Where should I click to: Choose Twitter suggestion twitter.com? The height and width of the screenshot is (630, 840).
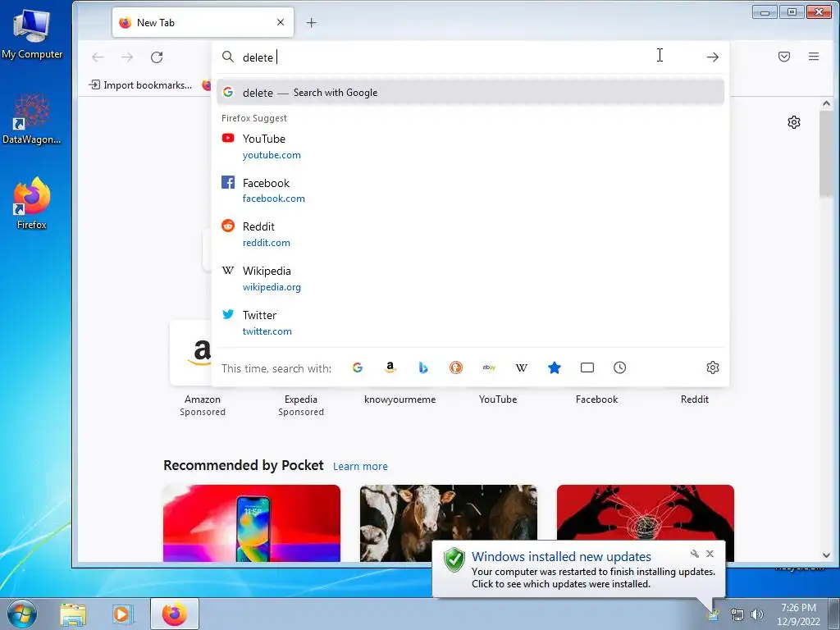click(470, 323)
